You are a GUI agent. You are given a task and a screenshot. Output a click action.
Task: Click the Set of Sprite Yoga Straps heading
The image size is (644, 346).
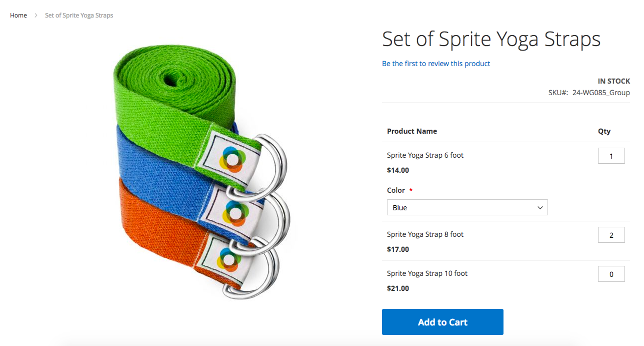point(491,39)
